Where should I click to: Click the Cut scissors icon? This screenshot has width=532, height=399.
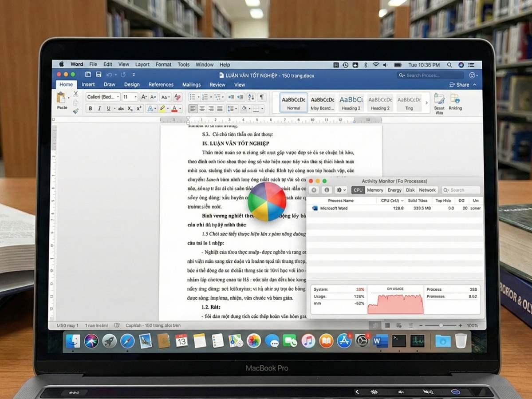76,94
